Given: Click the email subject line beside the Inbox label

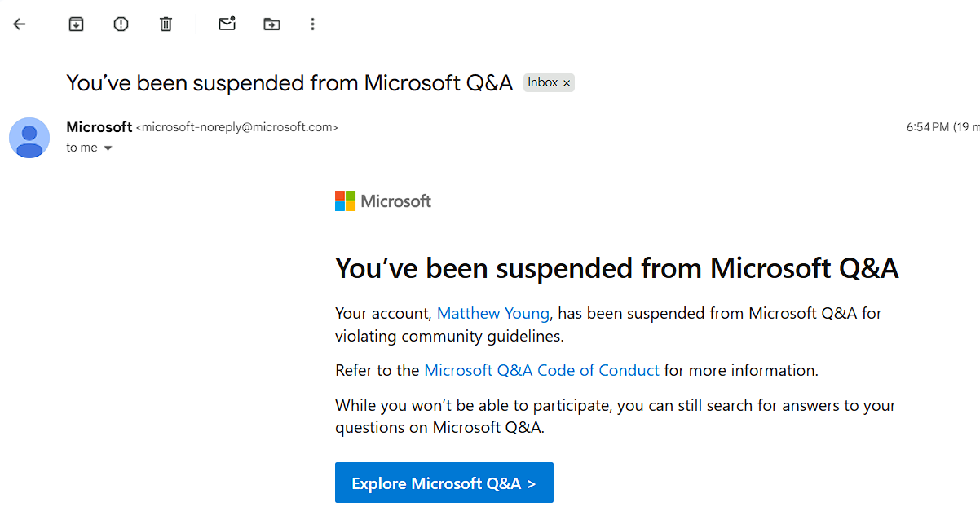Looking at the screenshot, I should click(x=289, y=82).
